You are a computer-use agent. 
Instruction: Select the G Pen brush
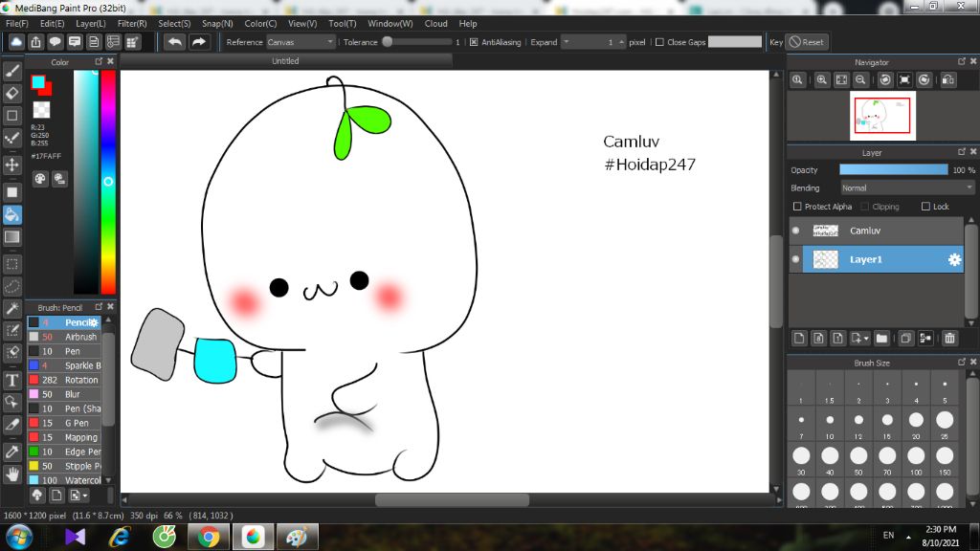(x=64, y=423)
